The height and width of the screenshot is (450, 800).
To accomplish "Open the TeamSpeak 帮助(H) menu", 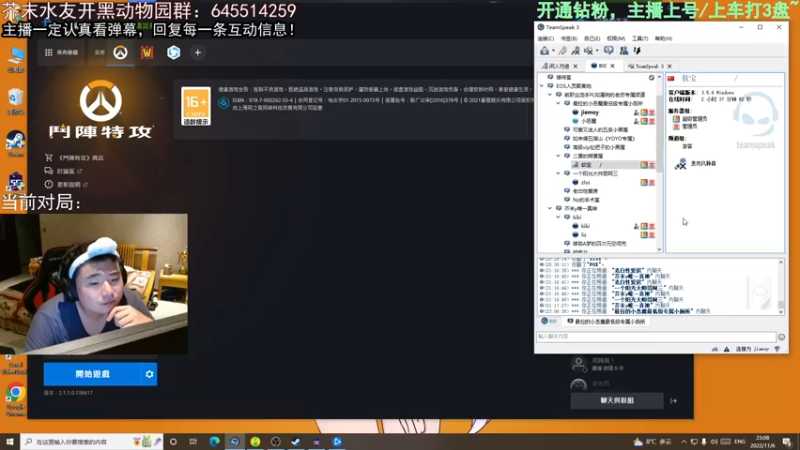I will (663, 39).
